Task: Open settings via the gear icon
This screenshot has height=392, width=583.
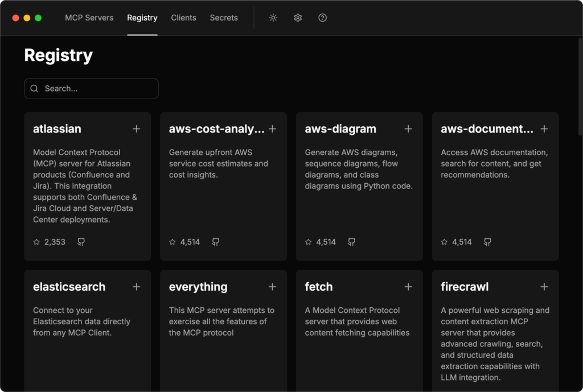Action: tap(298, 18)
